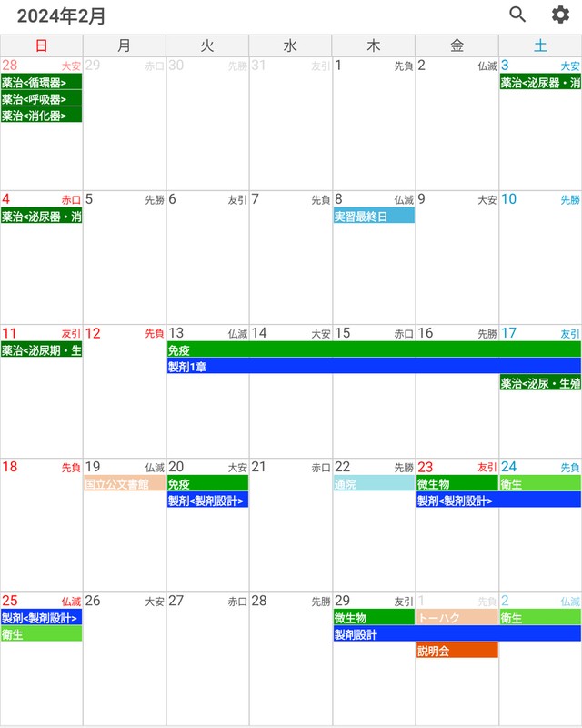Select the 水 (Wednesday) column header
Image resolution: width=582 pixels, height=728 pixels.
(290, 45)
